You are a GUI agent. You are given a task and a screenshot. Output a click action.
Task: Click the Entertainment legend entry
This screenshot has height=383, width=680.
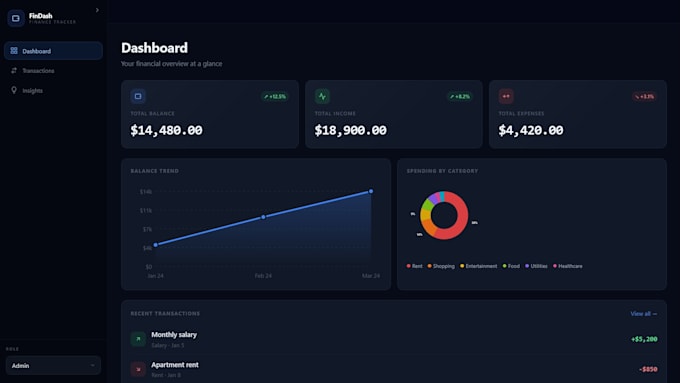[x=478, y=266]
